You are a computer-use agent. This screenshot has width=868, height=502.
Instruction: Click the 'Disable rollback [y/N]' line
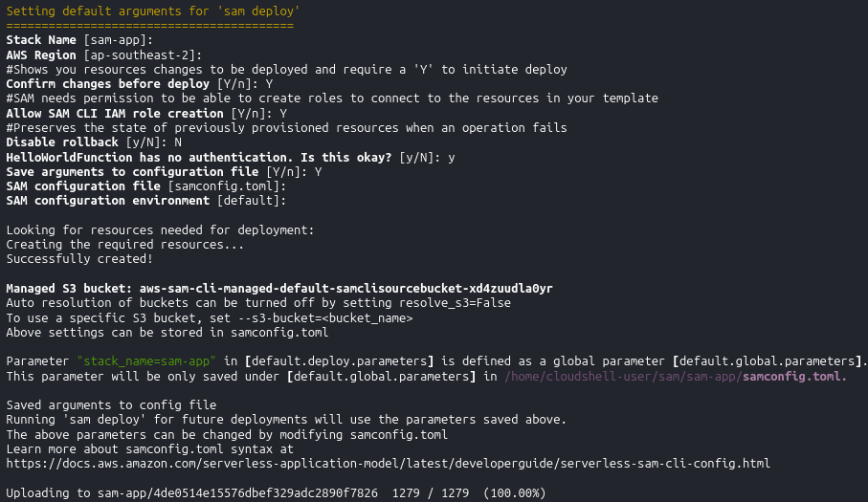click(x=94, y=142)
